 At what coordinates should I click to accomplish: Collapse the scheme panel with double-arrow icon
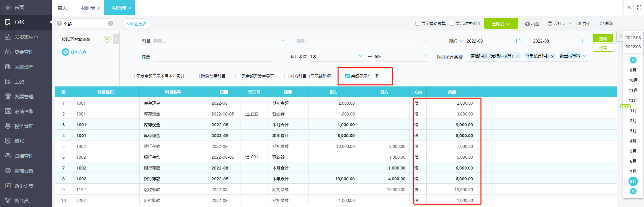116,40
